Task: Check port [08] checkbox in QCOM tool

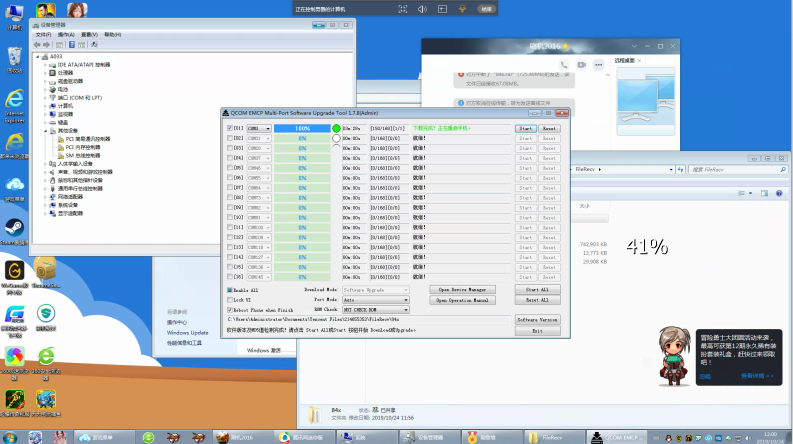Action: tap(230, 198)
